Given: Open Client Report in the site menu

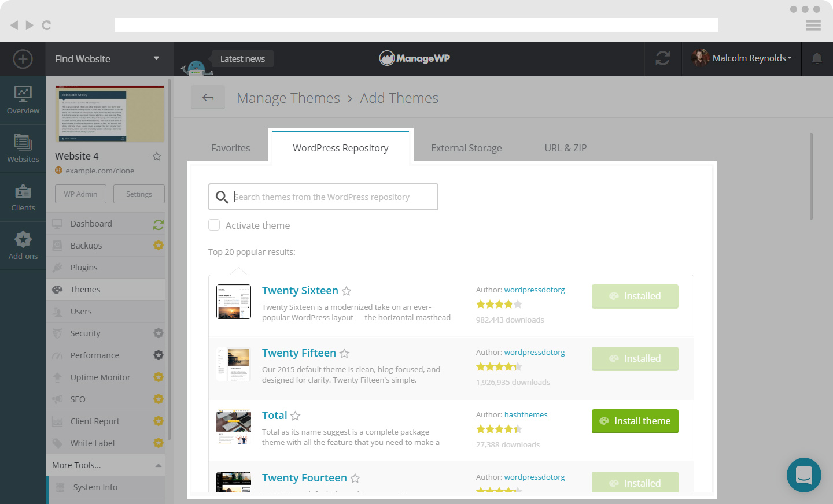Looking at the screenshot, I should click(106, 421).
